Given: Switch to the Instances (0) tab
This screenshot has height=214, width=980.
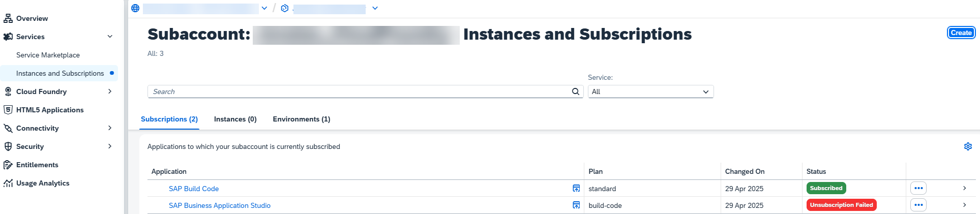Looking at the screenshot, I should tap(235, 119).
